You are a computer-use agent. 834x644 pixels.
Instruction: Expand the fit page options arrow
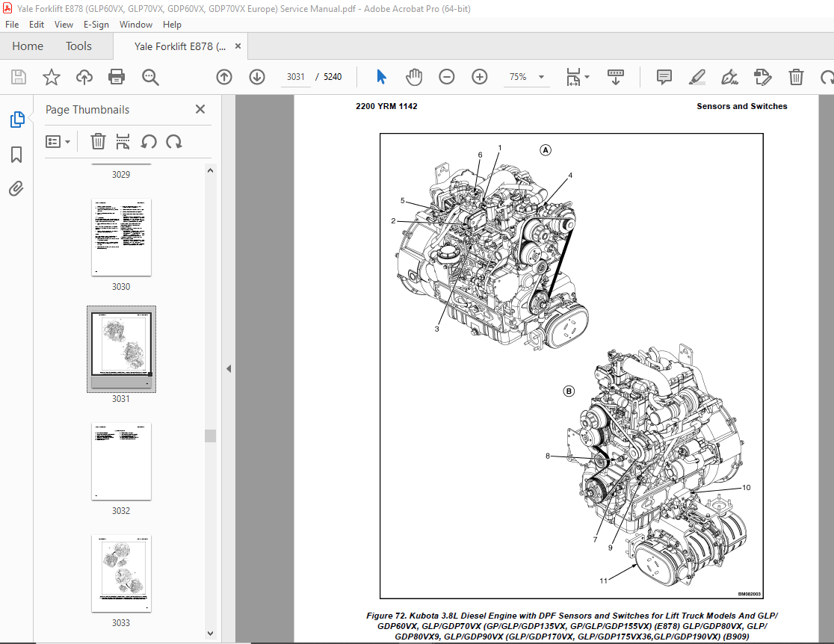pos(587,77)
